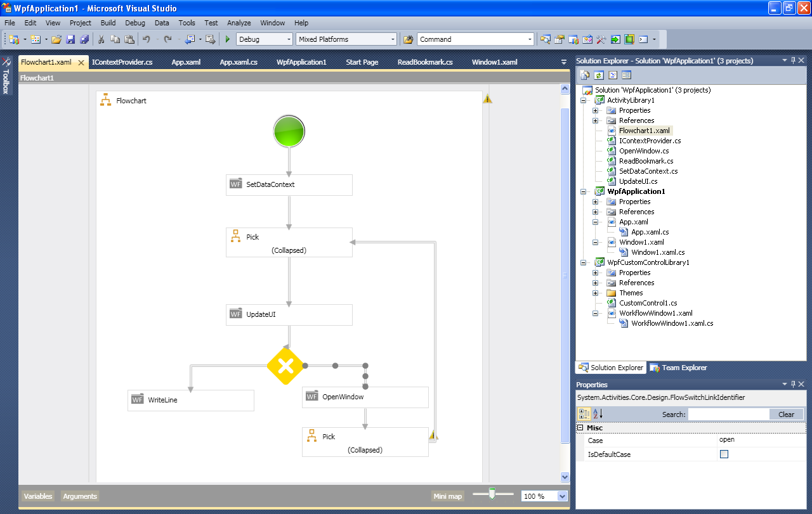Click the Navigate Backward toolbar icon
The height and width of the screenshot is (514, 812).
pyautogui.click(x=190, y=39)
